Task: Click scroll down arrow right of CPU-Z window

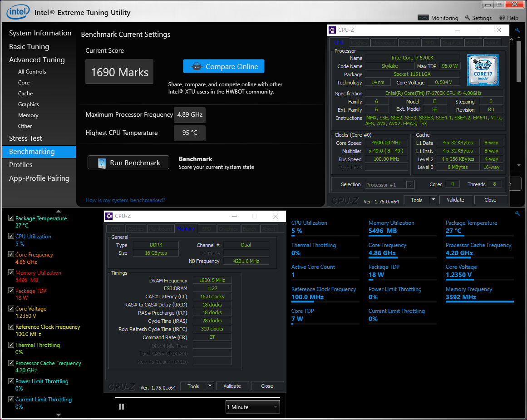Action: [x=519, y=165]
